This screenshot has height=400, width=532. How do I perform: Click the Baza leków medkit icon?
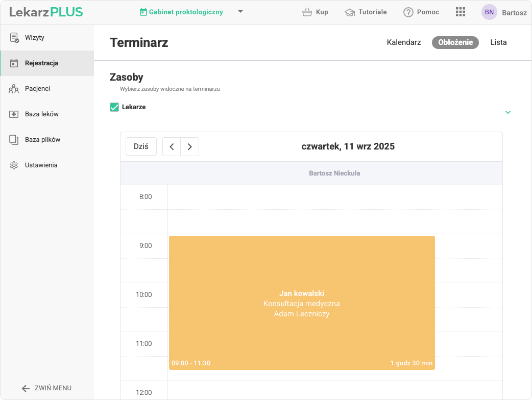[14, 114]
